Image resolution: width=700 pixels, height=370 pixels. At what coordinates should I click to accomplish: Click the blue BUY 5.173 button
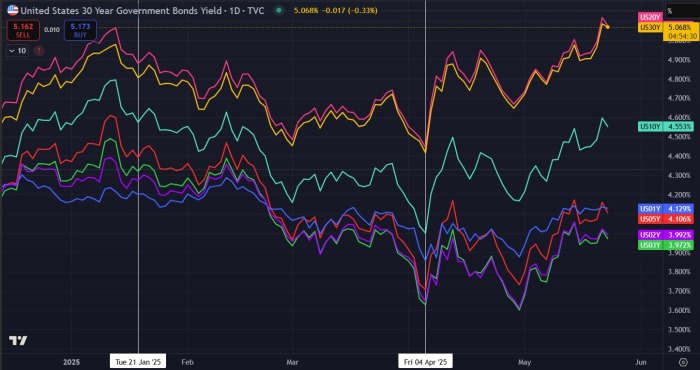coord(80,30)
